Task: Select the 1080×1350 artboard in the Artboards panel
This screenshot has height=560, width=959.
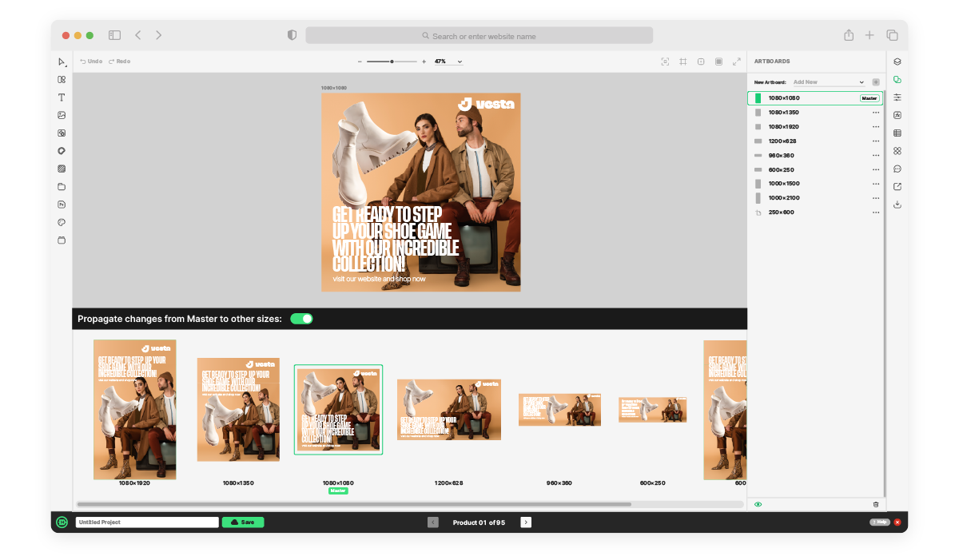Action: pos(807,112)
